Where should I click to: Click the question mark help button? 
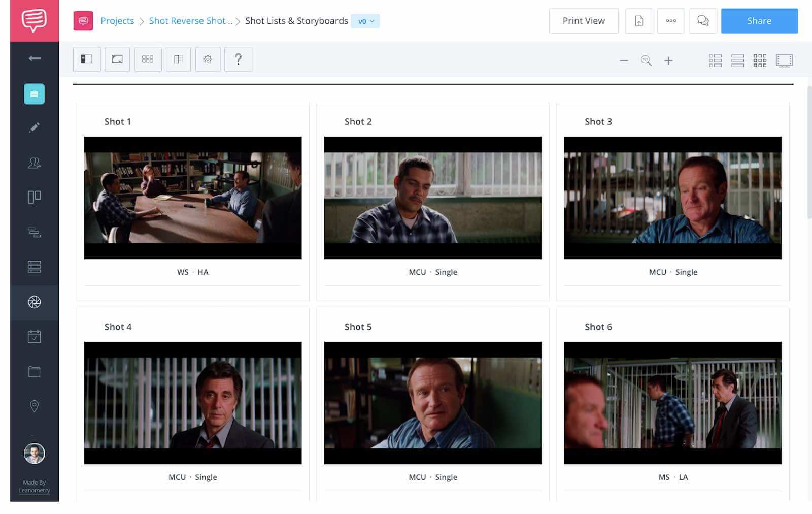click(x=238, y=59)
